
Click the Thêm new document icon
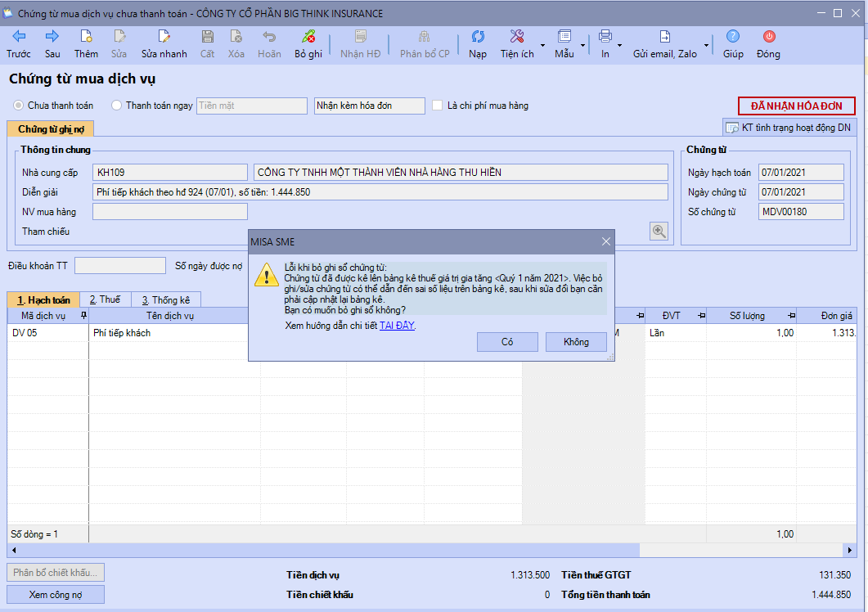86,37
